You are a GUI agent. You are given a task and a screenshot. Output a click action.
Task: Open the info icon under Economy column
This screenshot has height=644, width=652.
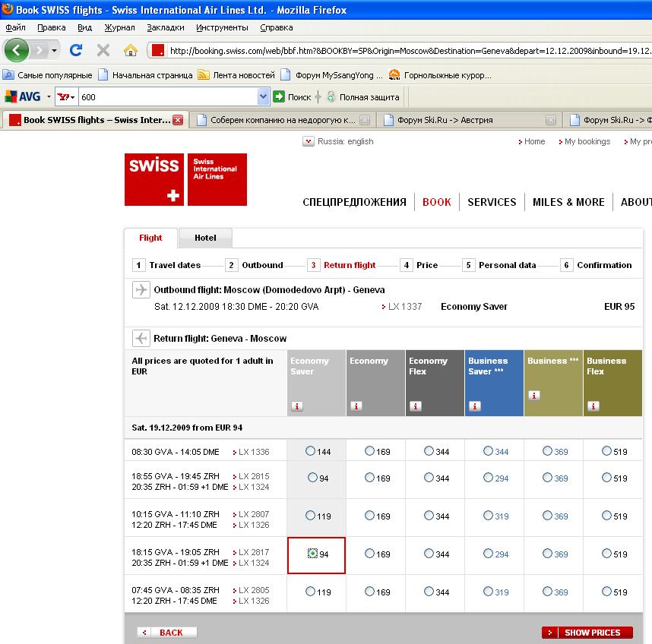[x=356, y=406]
